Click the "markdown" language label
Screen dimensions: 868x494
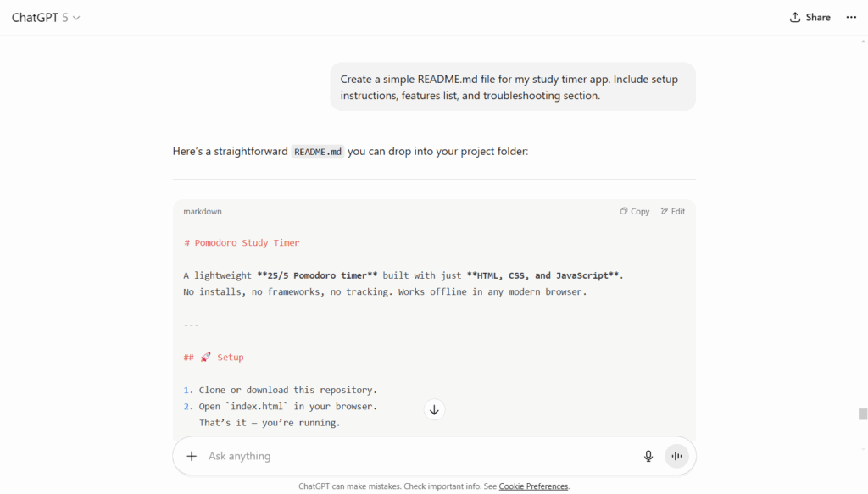203,211
